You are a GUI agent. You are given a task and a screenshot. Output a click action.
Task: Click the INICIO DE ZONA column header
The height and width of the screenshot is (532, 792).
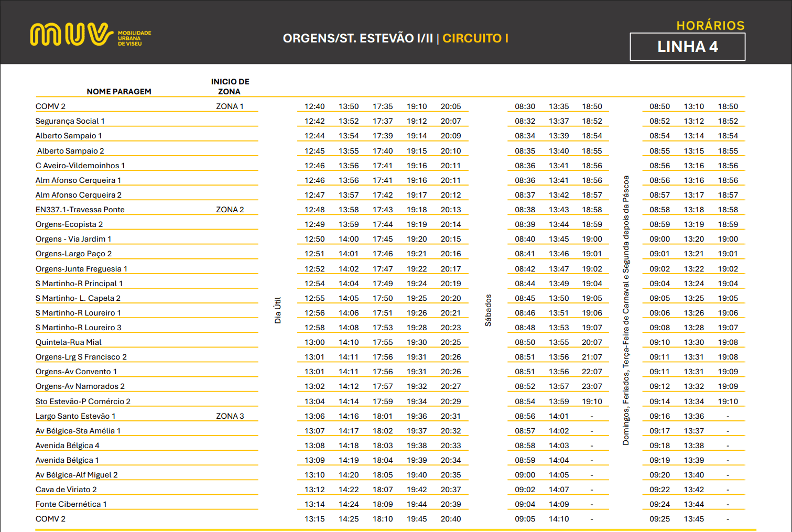(x=230, y=86)
